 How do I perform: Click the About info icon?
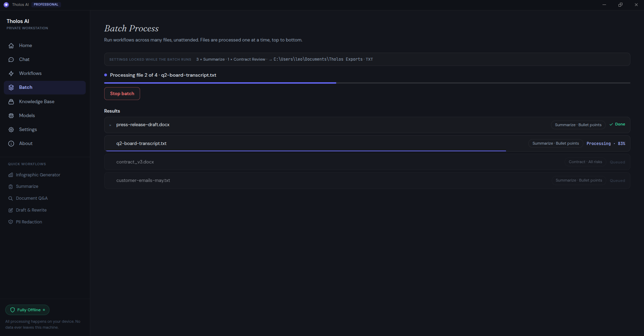11,144
